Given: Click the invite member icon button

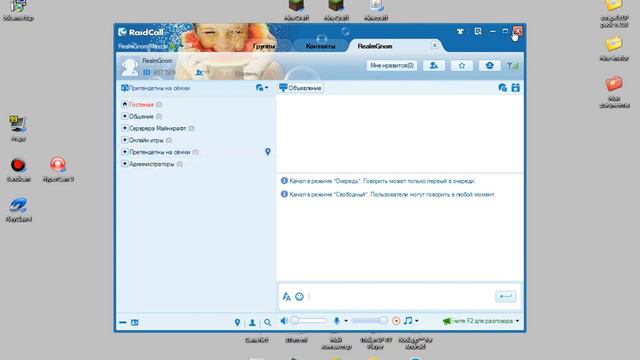Looking at the screenshot, I should point(434,65).
